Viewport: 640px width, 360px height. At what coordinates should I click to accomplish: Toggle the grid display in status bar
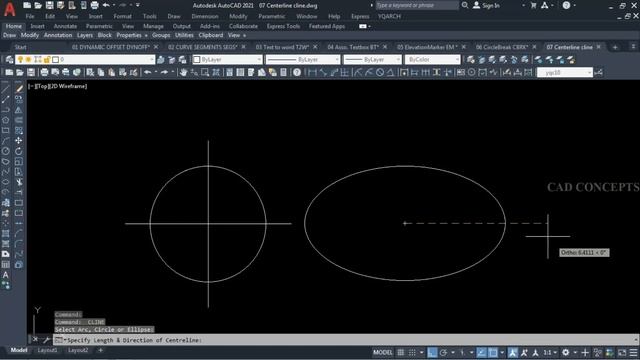[401, 352]
